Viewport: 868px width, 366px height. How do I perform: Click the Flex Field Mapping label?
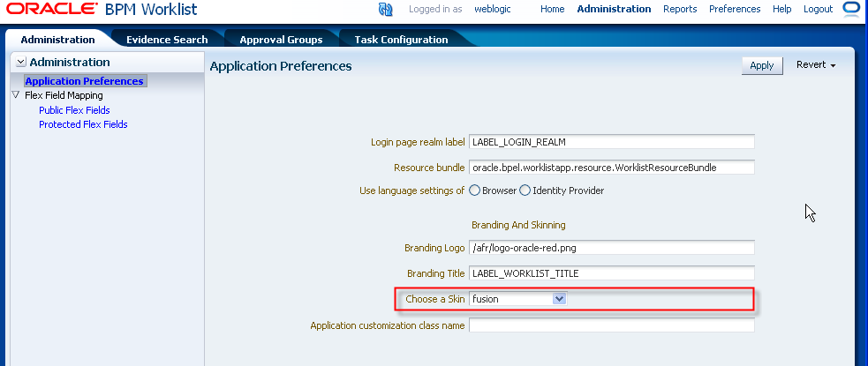(x=64, y=95)
